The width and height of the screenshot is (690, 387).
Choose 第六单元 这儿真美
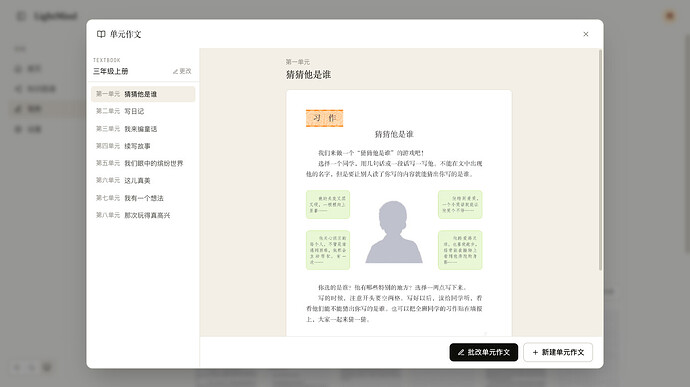coord(143,181)
